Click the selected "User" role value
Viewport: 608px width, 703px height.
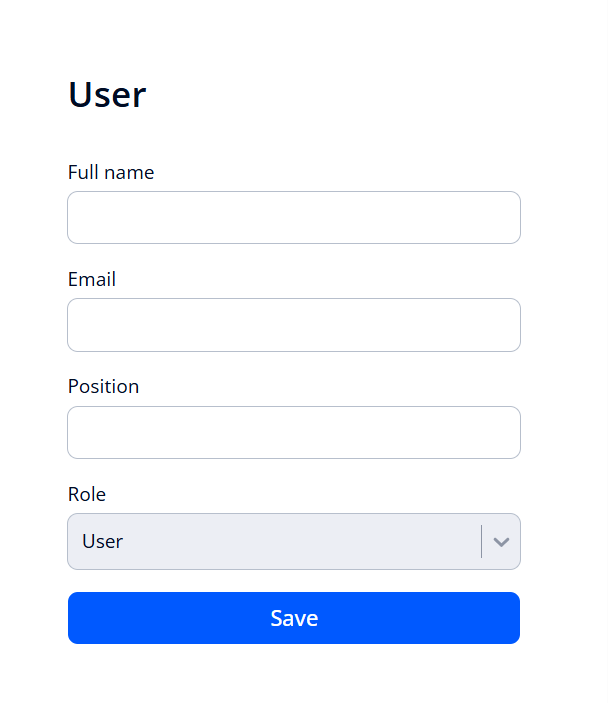[103, 542]
